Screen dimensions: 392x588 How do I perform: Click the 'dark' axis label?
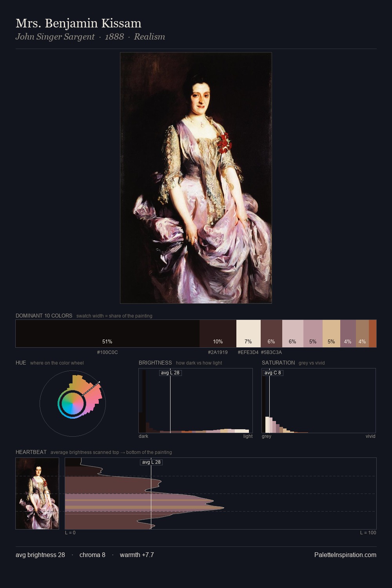[143, 436]
